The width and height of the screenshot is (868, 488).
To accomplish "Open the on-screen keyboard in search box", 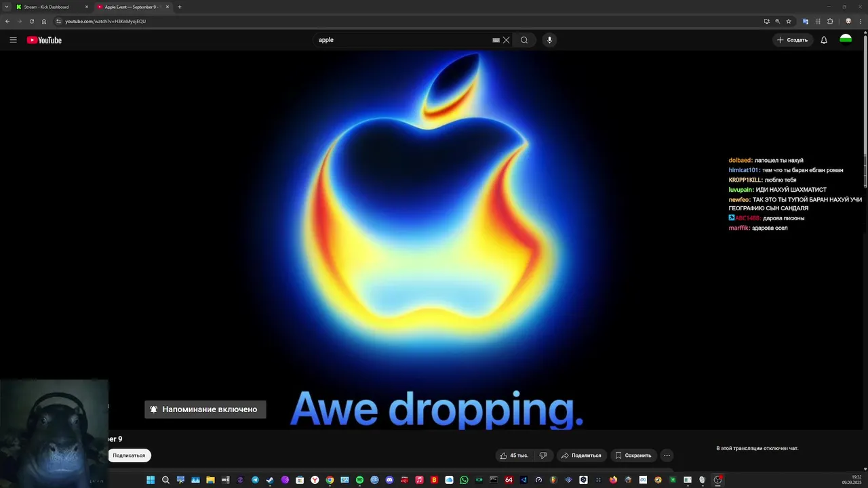I will (496, 40).
